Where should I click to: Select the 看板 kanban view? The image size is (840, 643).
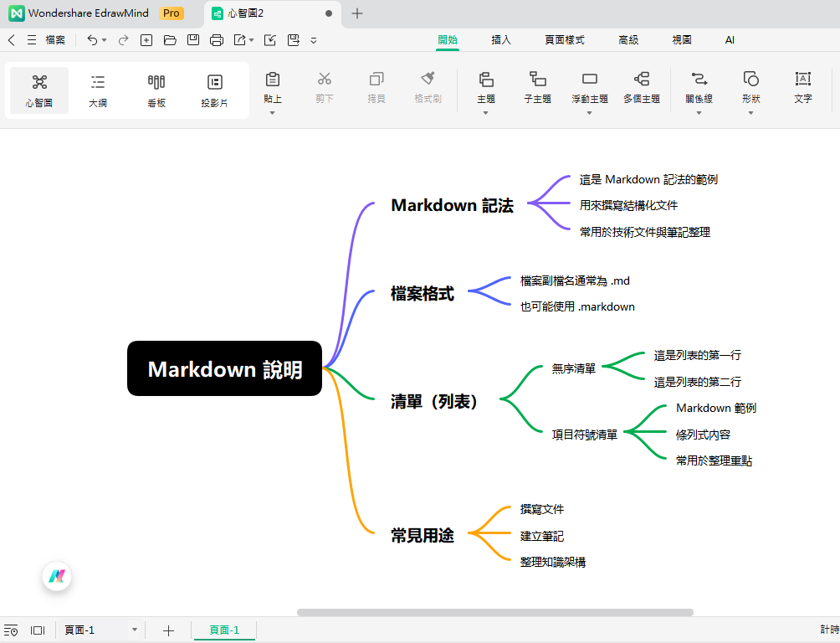(x=156, y=90)
